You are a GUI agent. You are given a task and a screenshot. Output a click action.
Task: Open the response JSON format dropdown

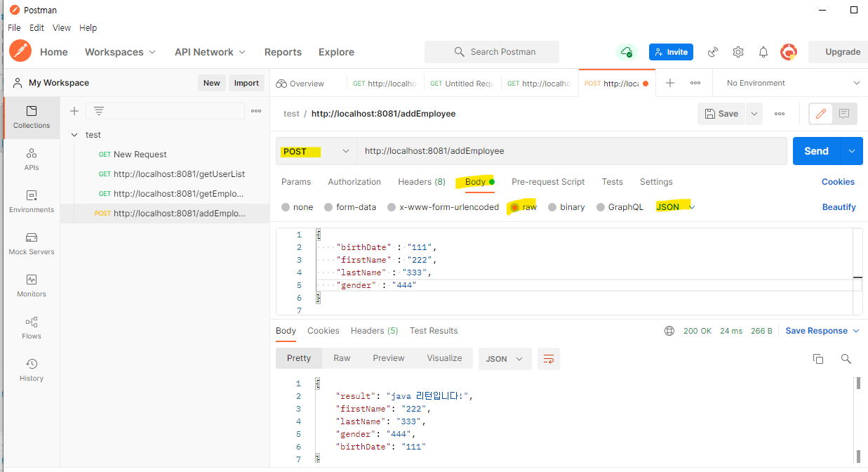pos(505,359)
